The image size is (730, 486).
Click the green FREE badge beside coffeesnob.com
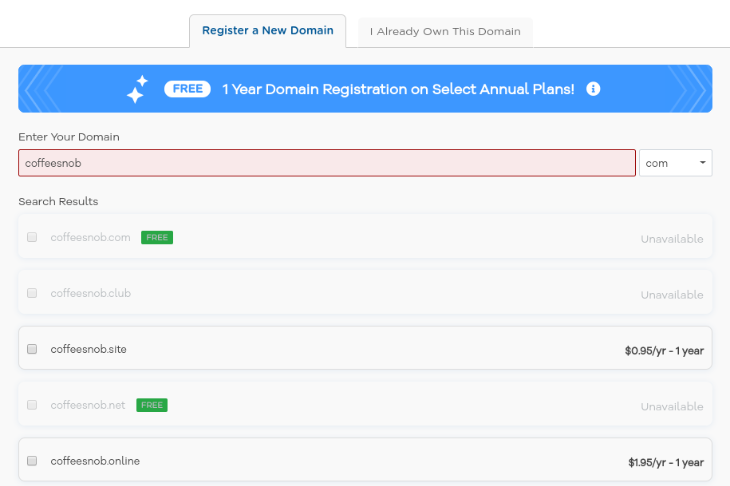(x=157, y=237)
